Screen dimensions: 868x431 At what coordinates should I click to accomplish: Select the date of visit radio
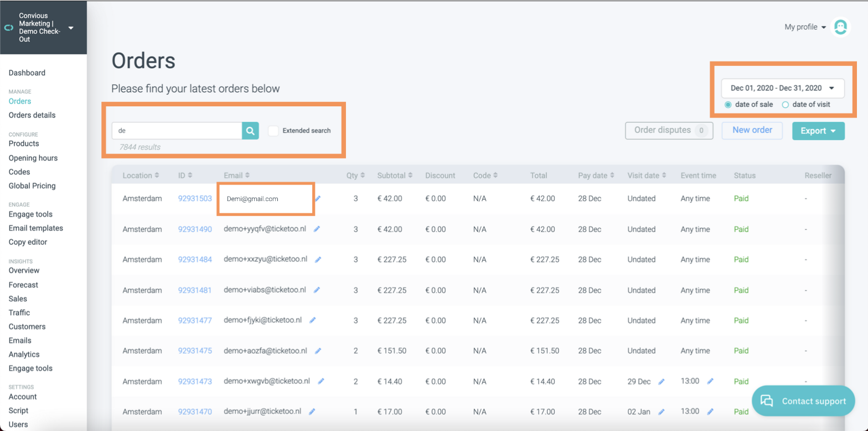[x=785, y=105]
